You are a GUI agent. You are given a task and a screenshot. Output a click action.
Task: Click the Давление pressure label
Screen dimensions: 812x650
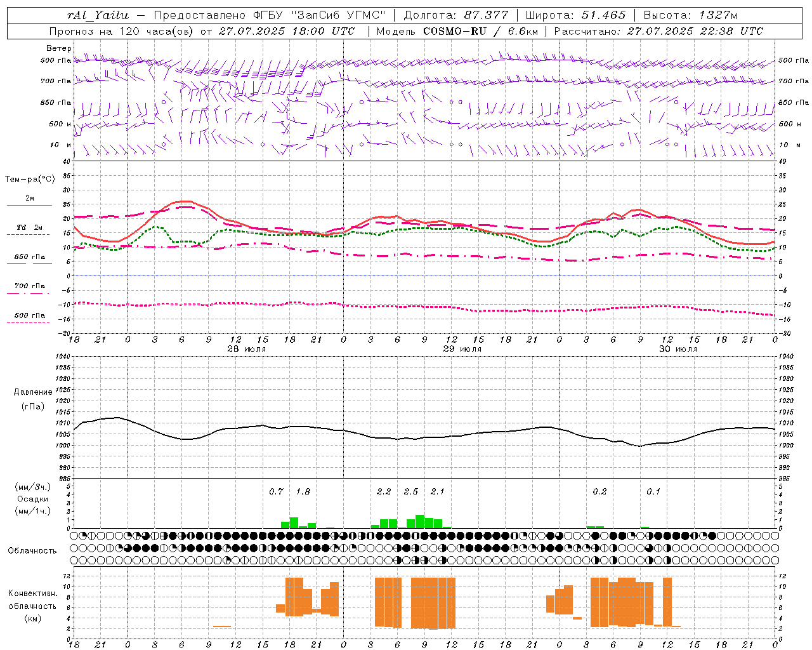(32, 392)
